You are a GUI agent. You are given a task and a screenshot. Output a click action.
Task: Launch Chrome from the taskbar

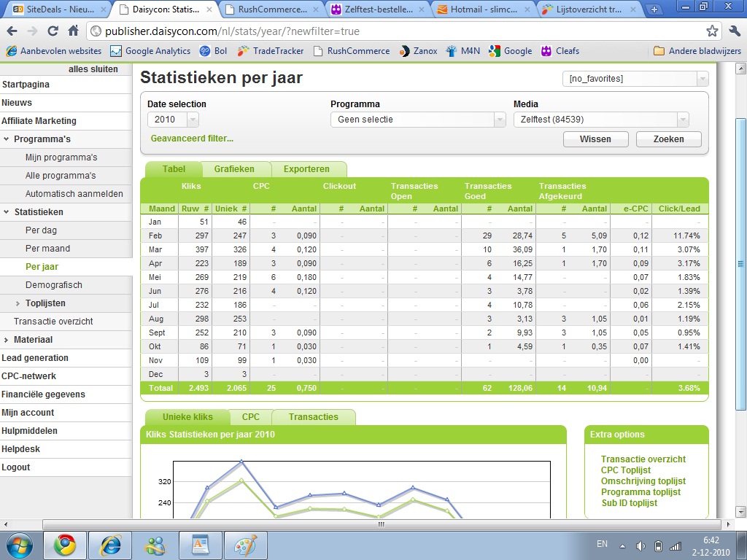65,545
